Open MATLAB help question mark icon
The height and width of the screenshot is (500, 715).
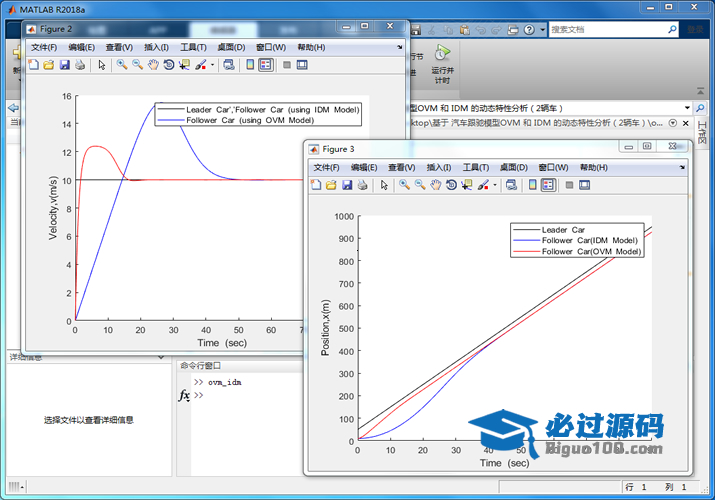point(529,30)
